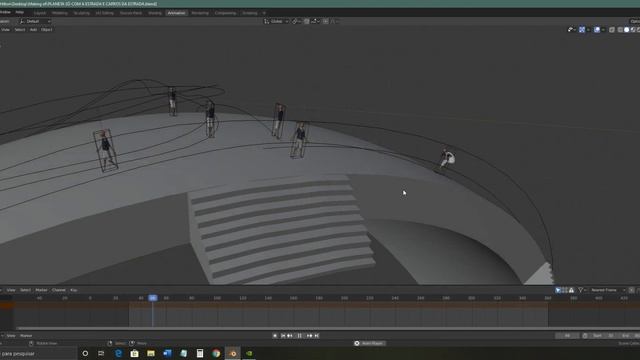Image resolution: width=640 pixels, height=360 pixels.
Task: Open the Texture Paint workspace tab
Action: [131, 13]
